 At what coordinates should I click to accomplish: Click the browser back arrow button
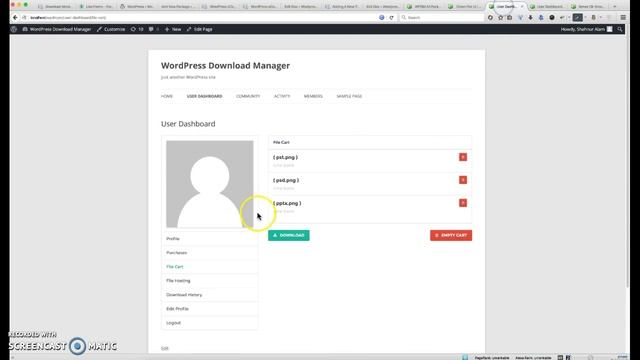coord(15,18)
